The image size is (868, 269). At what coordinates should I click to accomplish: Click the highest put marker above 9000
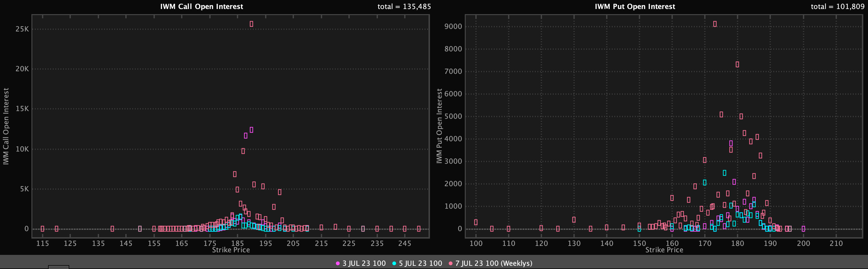715,24
